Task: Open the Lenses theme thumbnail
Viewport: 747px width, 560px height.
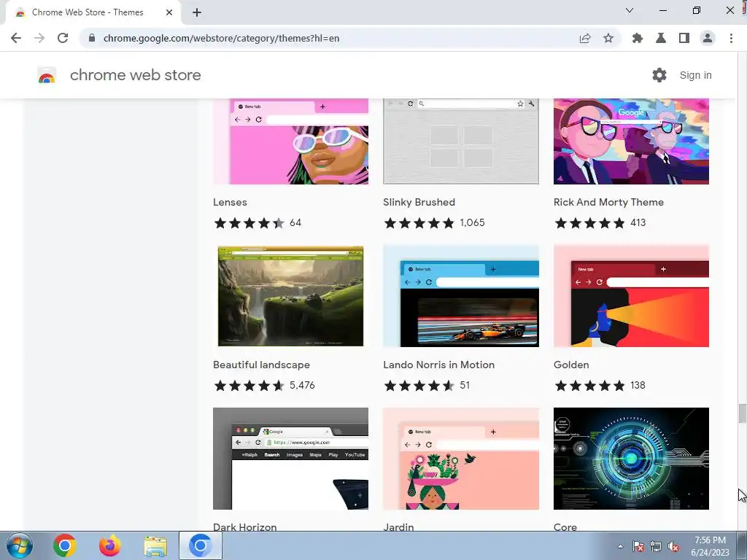Action: click(x=290, y=141)
